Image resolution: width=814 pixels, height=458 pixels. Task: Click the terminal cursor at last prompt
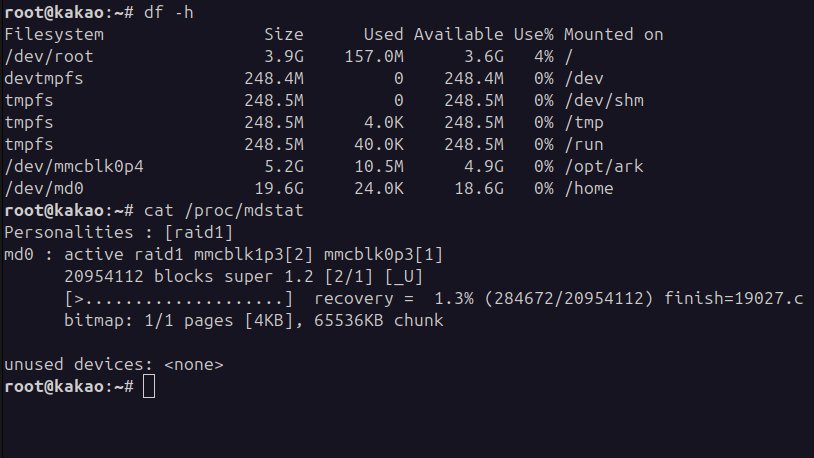149,386
